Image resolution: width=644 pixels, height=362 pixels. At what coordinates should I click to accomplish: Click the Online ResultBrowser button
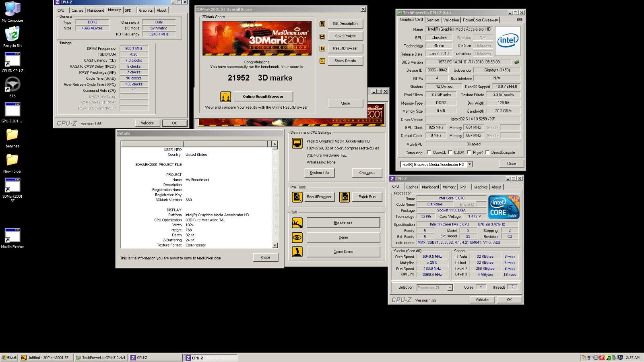point(263,97)
